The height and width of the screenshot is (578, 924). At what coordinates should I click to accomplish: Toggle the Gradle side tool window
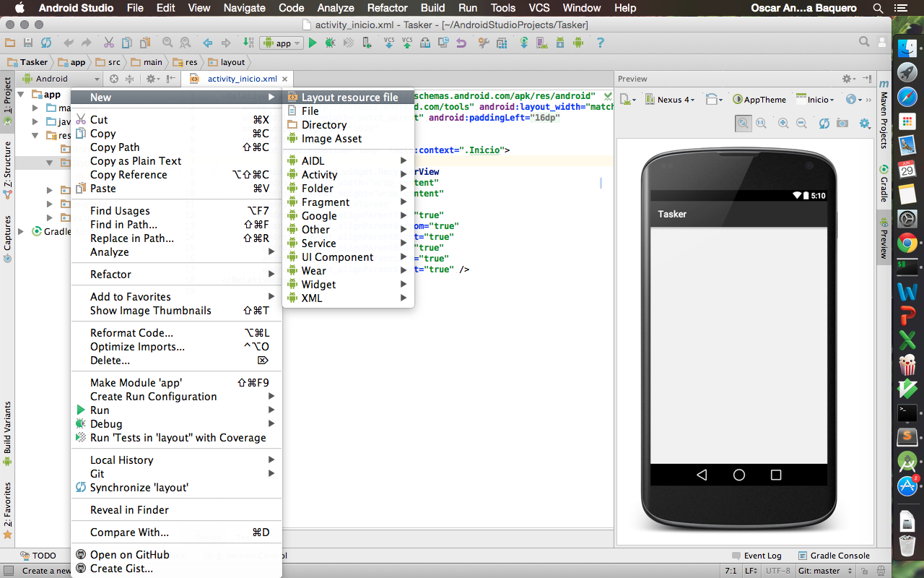[884, 184]
